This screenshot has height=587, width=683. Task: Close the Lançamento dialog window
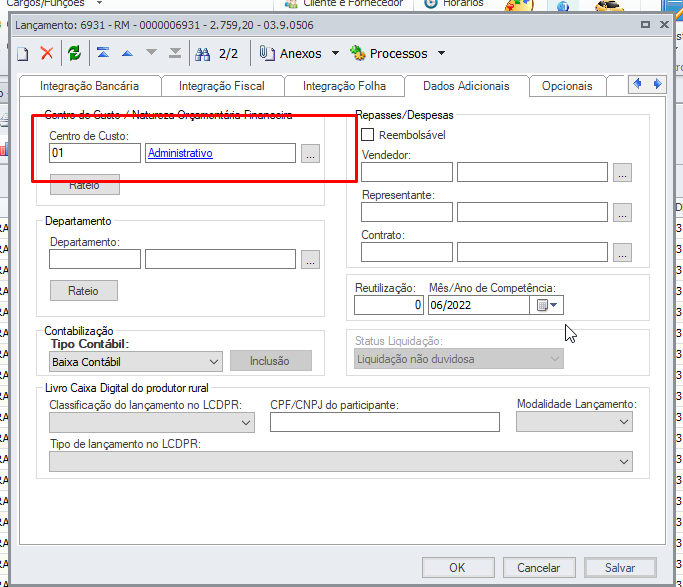point(664,25)
